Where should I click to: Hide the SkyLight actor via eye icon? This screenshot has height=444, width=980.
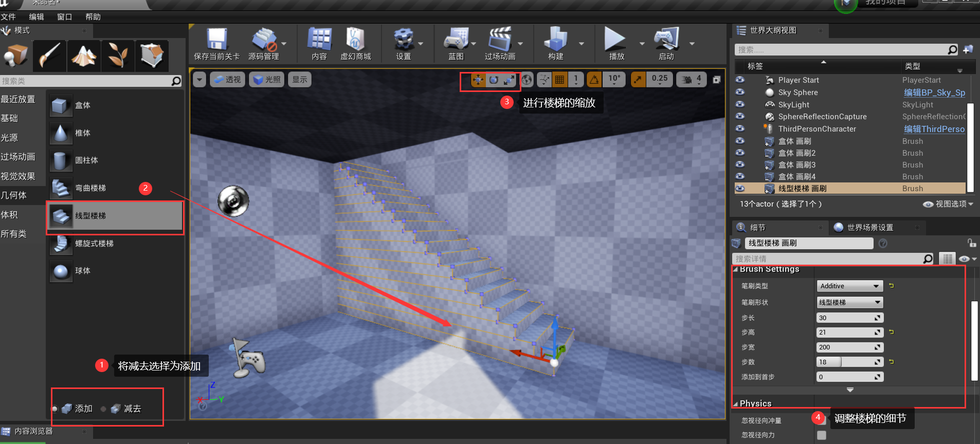(x=740, y=104)
